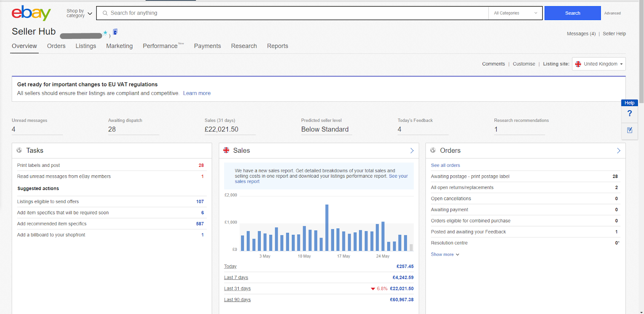Open Shop by category dropdown
The width and height of the screenshot is (644, 314).
click(79, 13)
